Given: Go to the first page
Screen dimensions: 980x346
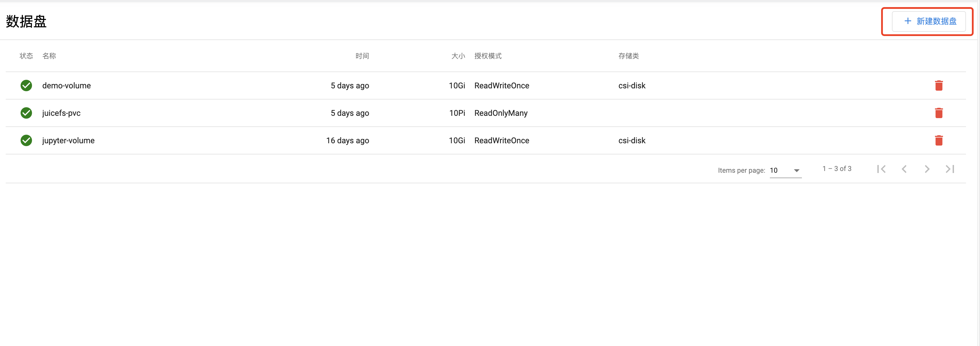Looking at the screenshot, I should tap(881, 169).
